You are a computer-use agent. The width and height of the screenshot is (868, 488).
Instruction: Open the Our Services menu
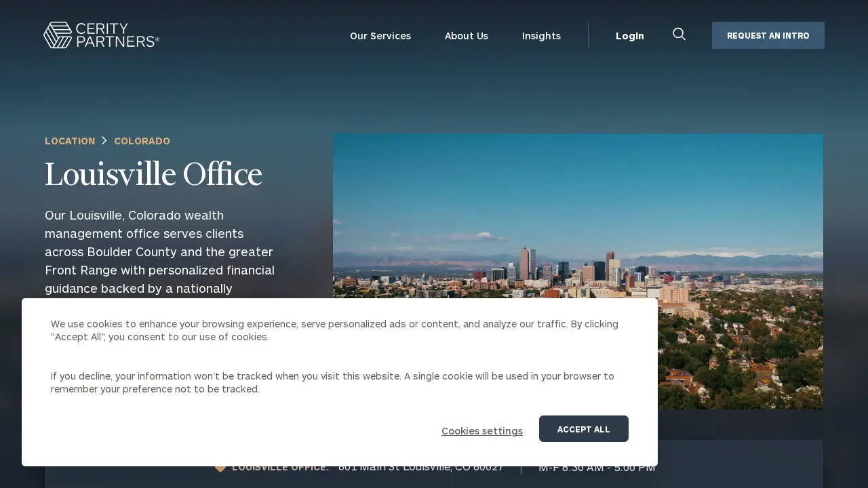coord(380,36)
